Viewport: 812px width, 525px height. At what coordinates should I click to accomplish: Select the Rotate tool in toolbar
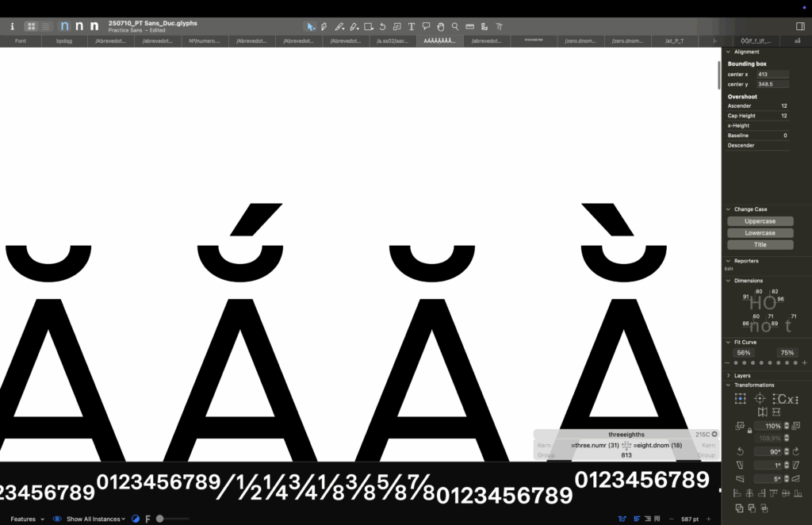pyautogui.click(x=383, y=26)
